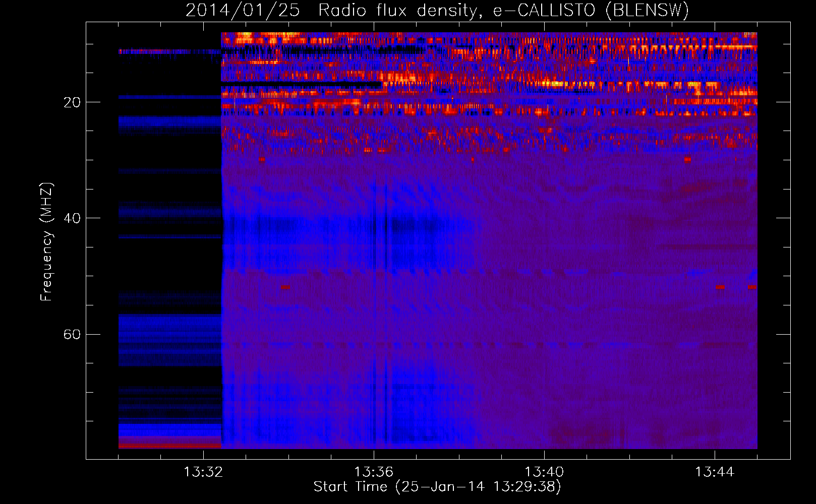816x504 pixels.
Task: Click the 13:36 time tick label
Action: (374, 472)
